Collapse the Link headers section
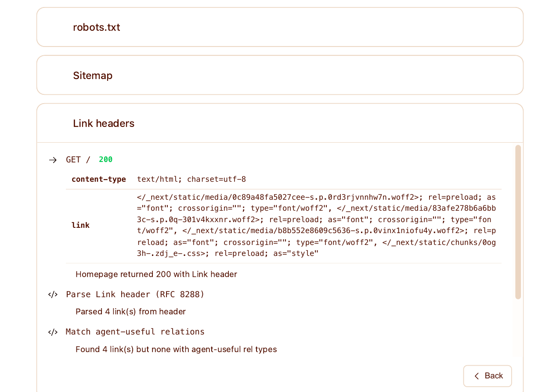 point(280,123)
